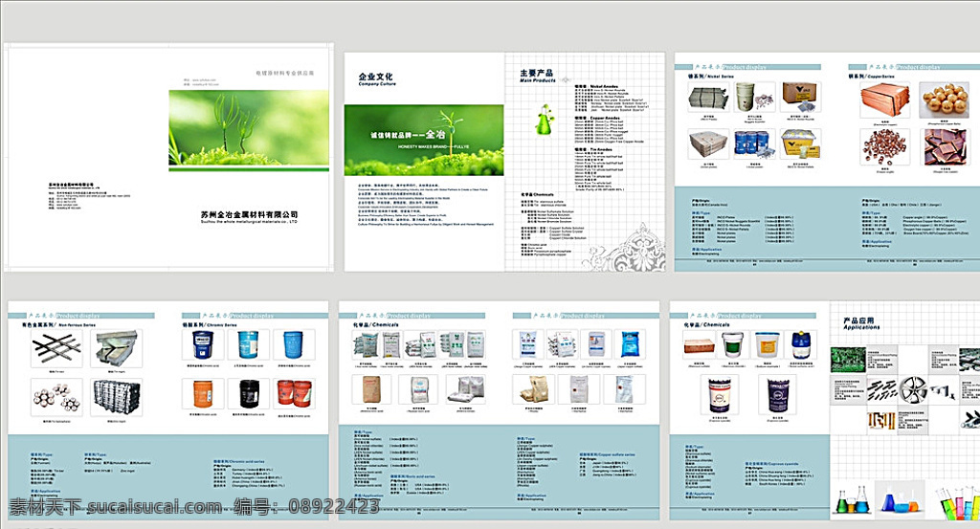Click the white bucket image in Nickel Series
Viewport: 980px width, 529px height.
pyautogui.click(x=755, y=97)
